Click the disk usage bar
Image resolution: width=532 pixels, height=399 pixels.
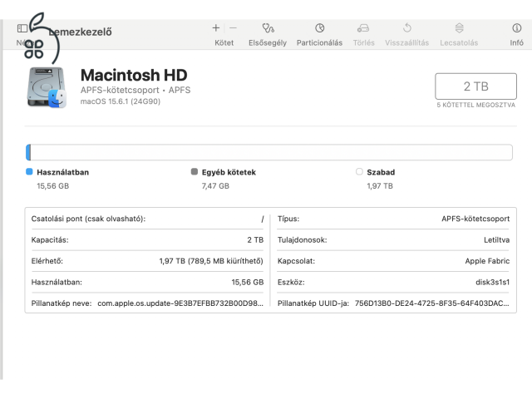[269, 152]
